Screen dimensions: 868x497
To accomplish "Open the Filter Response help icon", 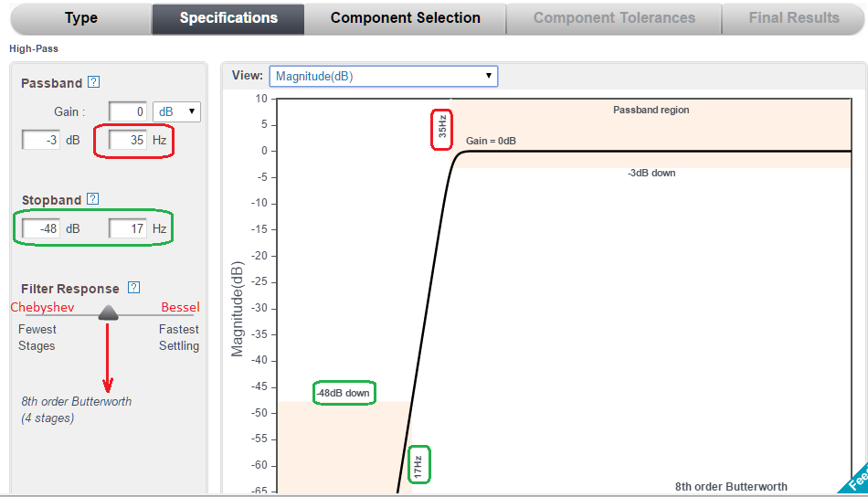I will click(x=134, y=287).
